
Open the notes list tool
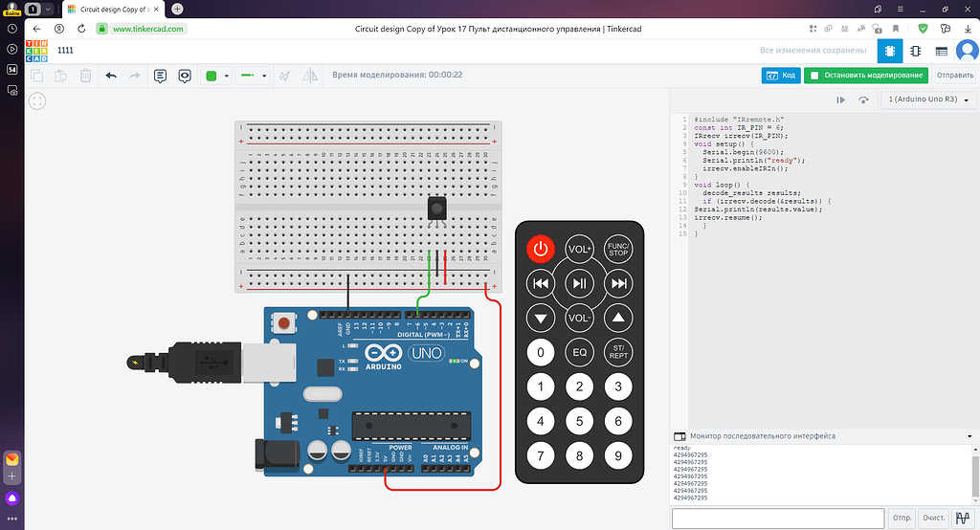point(160,75)
